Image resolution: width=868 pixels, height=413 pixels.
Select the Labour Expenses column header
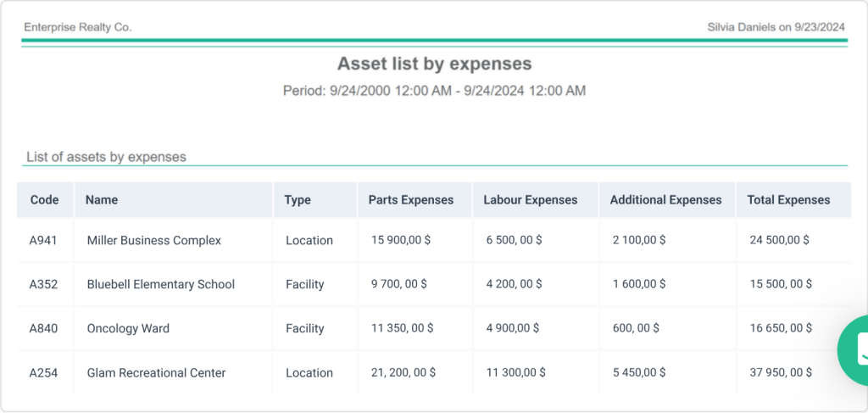pyautogui.click(x=530, y=200)
